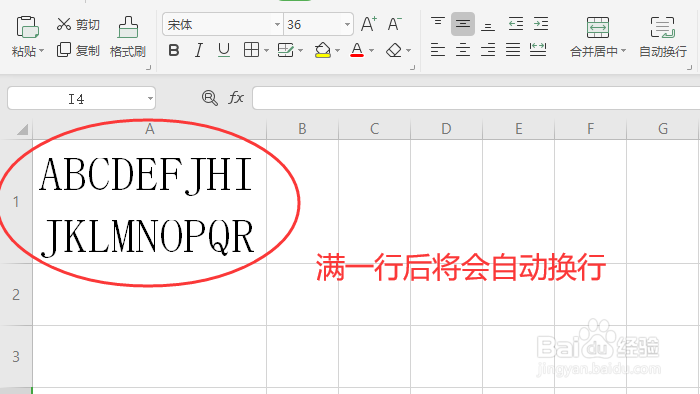Align text right horizontally
This screenshot has height=394, width=700.
click(488, 50)
